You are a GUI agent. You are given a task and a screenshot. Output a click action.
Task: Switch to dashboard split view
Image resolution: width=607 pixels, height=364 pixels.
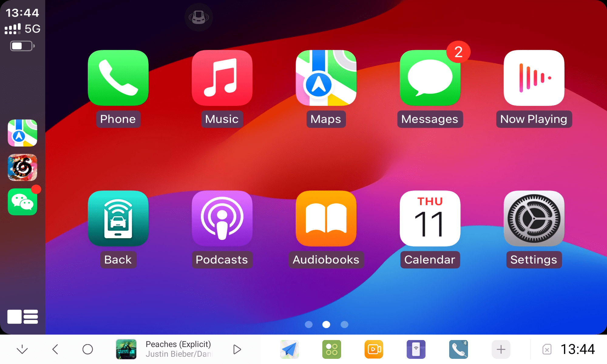(22, 317)
